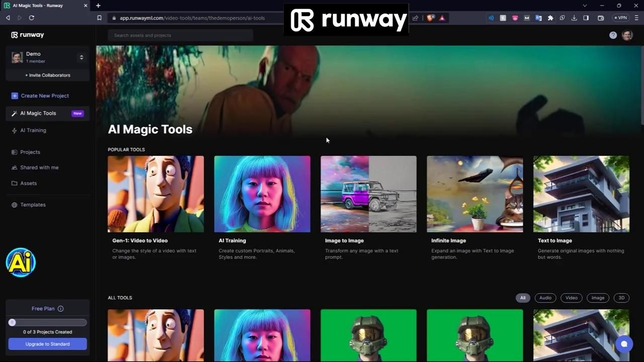Screen dimensions: 644x362
Task: Click the projects created progress bar
Action: [x=47, y=322]
